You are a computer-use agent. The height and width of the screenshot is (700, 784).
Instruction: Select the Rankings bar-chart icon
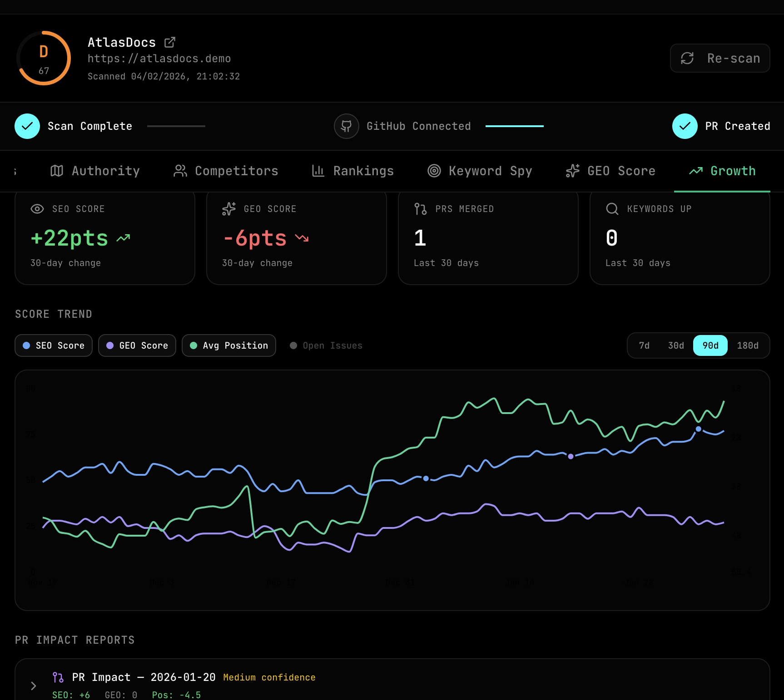coord(318,171)
